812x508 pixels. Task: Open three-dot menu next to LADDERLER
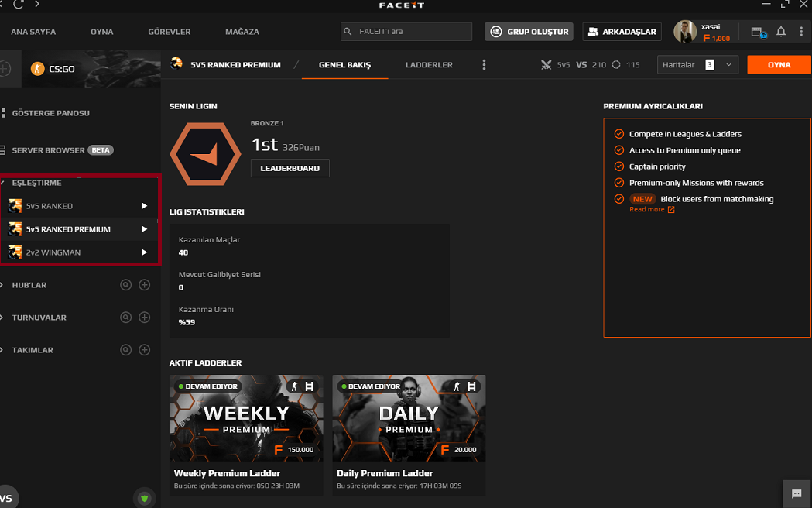pyautogui.click(x=485, y=65)
